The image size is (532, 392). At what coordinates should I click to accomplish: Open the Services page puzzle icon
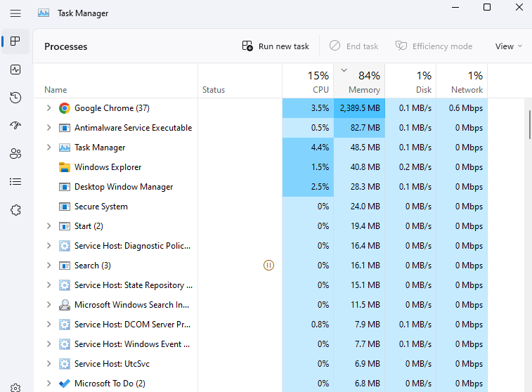(15, 210)
